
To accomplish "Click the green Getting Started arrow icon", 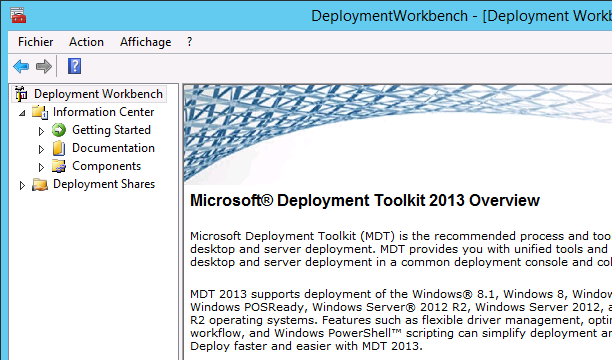I will click(59, 130).
